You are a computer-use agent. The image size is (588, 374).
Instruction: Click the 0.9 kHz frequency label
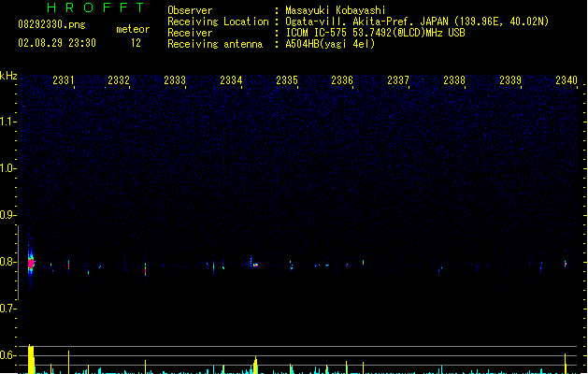[7, 215]
